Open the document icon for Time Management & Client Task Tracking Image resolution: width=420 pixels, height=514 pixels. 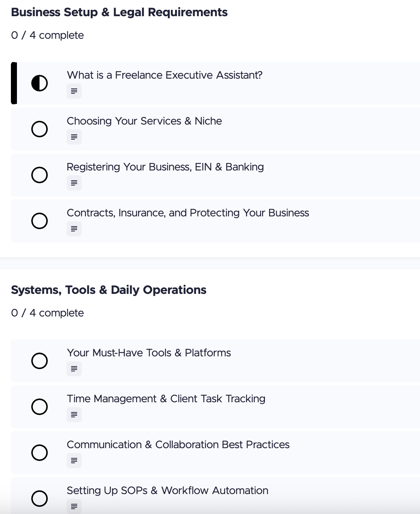[74, 415]
